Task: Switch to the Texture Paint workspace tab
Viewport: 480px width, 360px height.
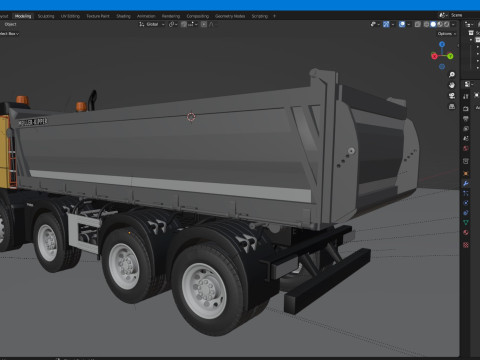Action: point(98,16)
